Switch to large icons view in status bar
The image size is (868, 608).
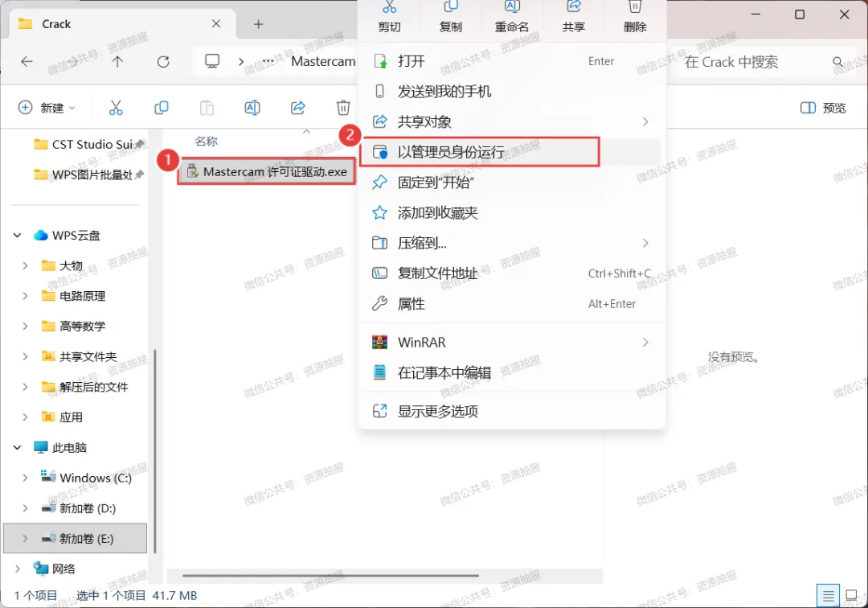coord(851,596)
